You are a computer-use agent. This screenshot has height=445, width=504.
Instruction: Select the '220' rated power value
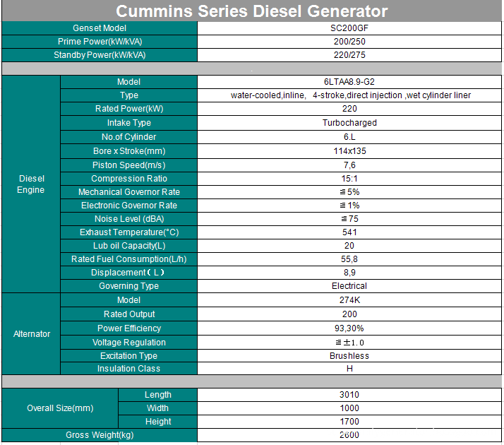(x=349, y=109)
